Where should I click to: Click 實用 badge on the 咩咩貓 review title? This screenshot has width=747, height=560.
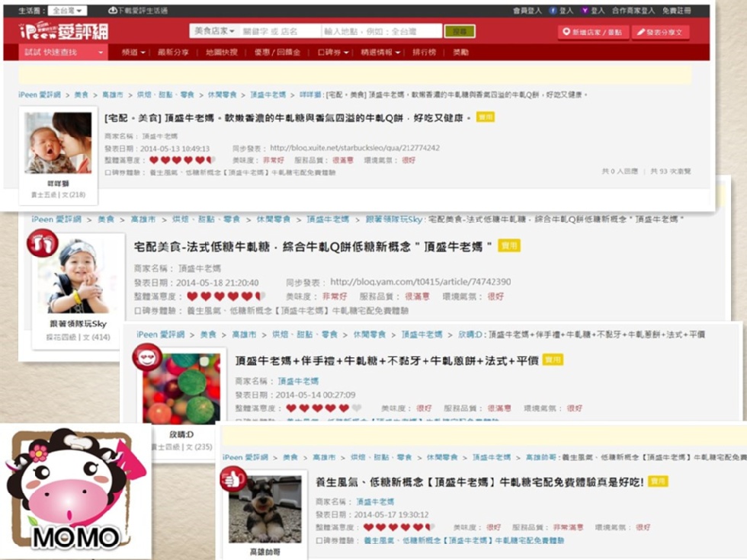pos(486,117)
